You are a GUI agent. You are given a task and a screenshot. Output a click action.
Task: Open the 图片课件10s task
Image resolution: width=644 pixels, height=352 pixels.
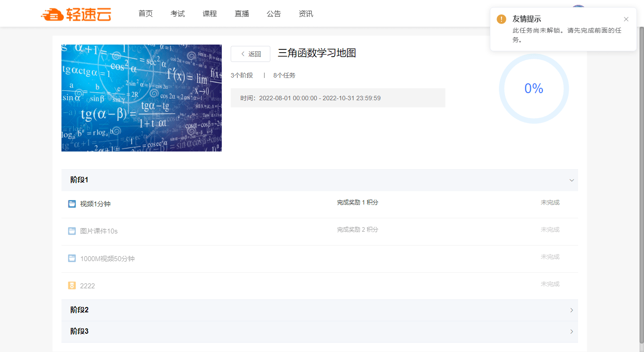(99, 231)
